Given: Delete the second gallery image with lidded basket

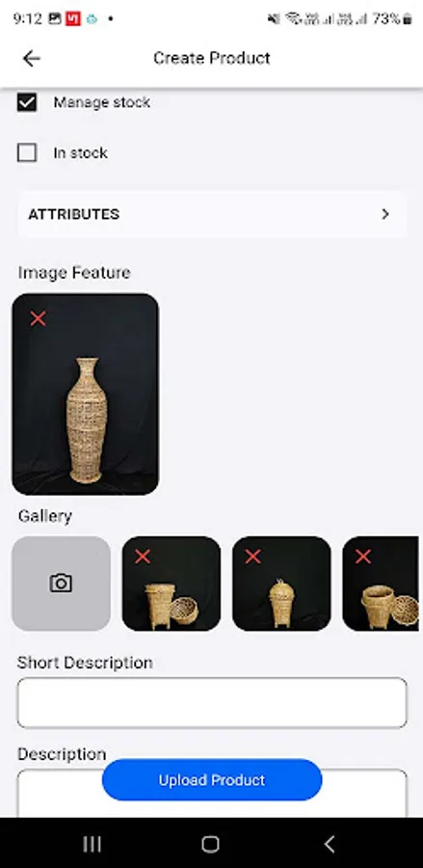Looking at the screenshot, I should point(252,556).
